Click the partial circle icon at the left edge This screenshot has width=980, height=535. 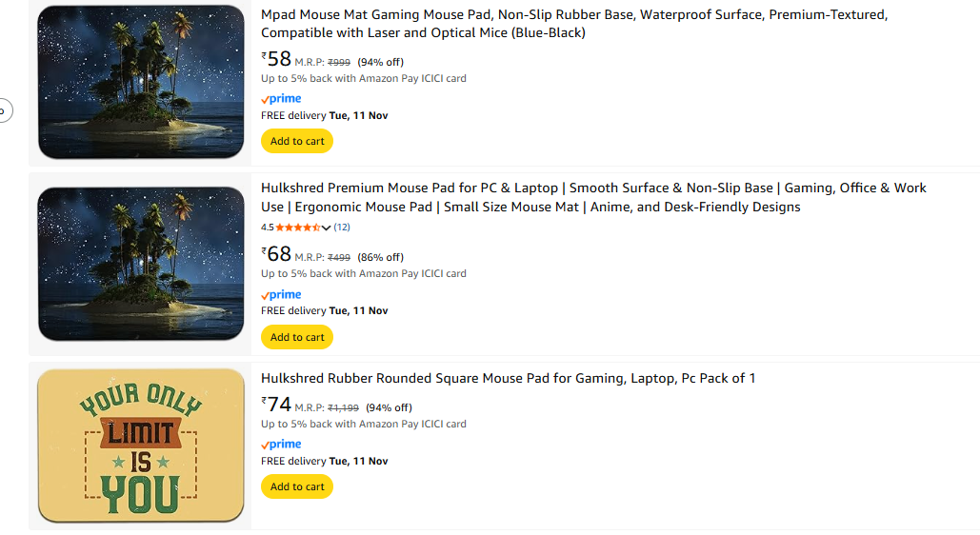point(3,110)
